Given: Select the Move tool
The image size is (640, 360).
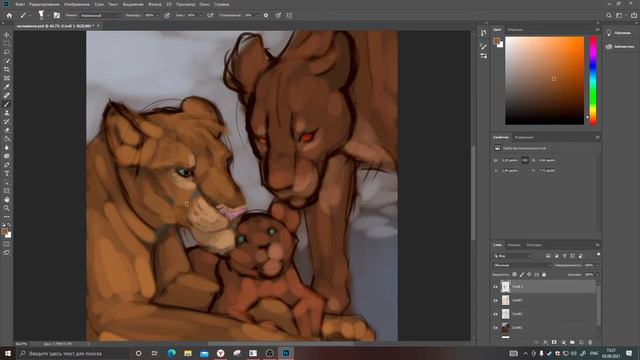Looking at the screenshot, I should point(7,35).
